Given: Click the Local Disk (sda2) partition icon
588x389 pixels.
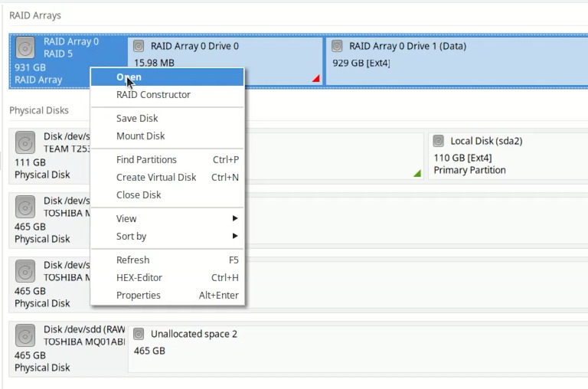Looking at the screenshot, I should point(438,141).
